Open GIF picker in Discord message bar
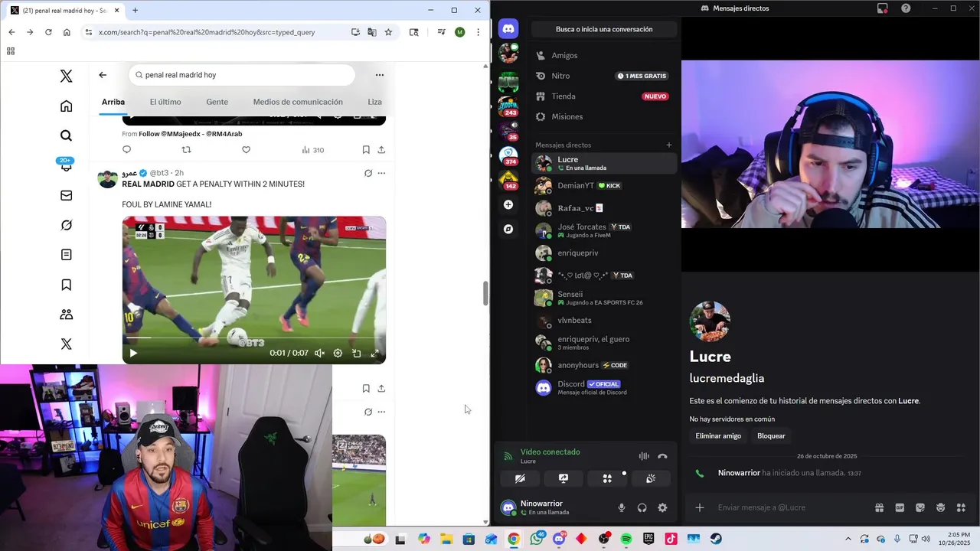The width and height of the screenshot is (980, 551). point(900,507)
